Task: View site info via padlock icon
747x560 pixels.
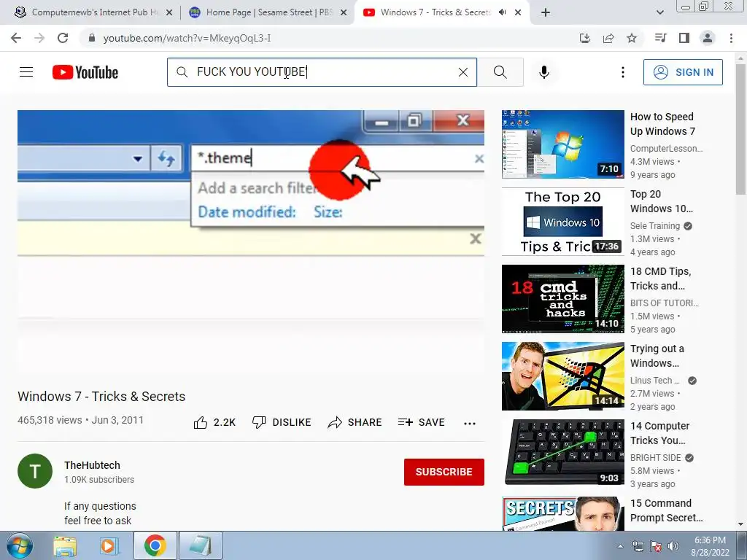Action: [x=92, y=38]
